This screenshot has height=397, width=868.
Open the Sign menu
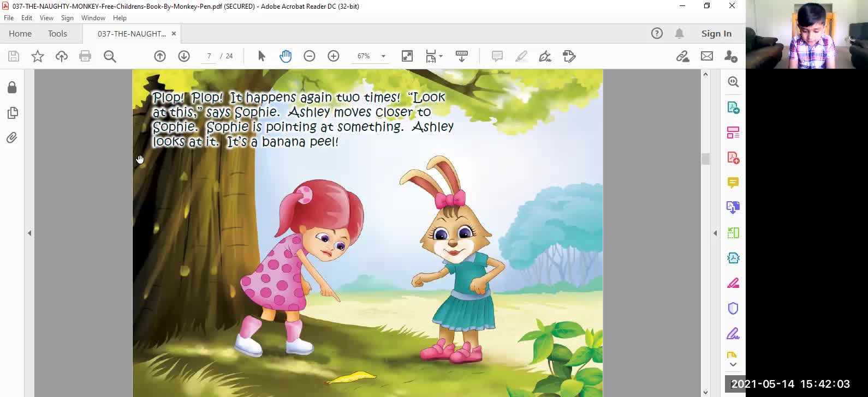point(67,18)
